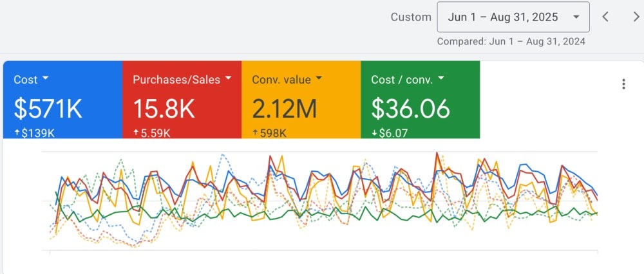This screenshot has height=274, width=644.
Task: Click the up arrow beside $139K change
Action: [x=17, y=132]
